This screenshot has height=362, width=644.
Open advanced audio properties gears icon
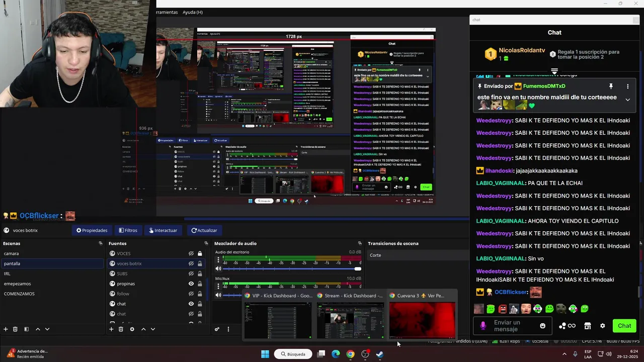click(217, 329)
